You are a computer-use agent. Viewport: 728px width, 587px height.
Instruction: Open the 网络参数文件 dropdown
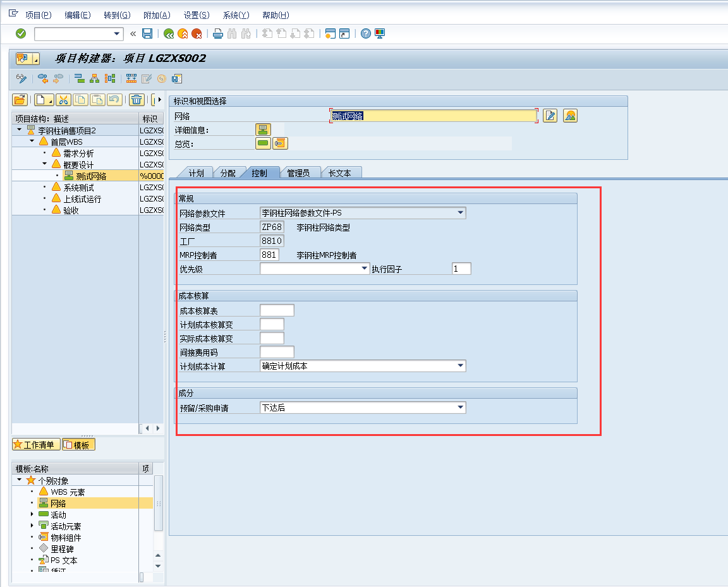[461, 213]
